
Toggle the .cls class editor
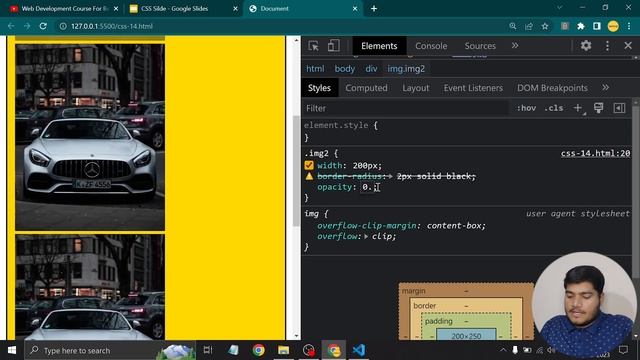coord(554,108)
